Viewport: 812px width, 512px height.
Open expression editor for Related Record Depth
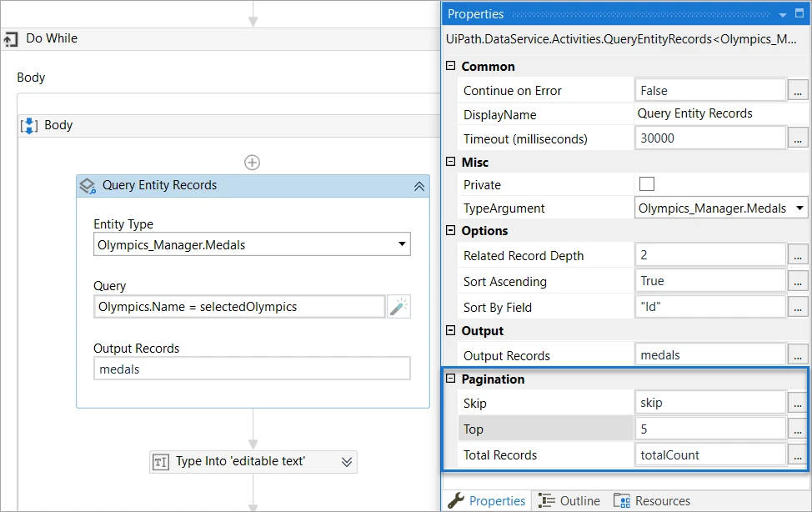tap(798, 255)
